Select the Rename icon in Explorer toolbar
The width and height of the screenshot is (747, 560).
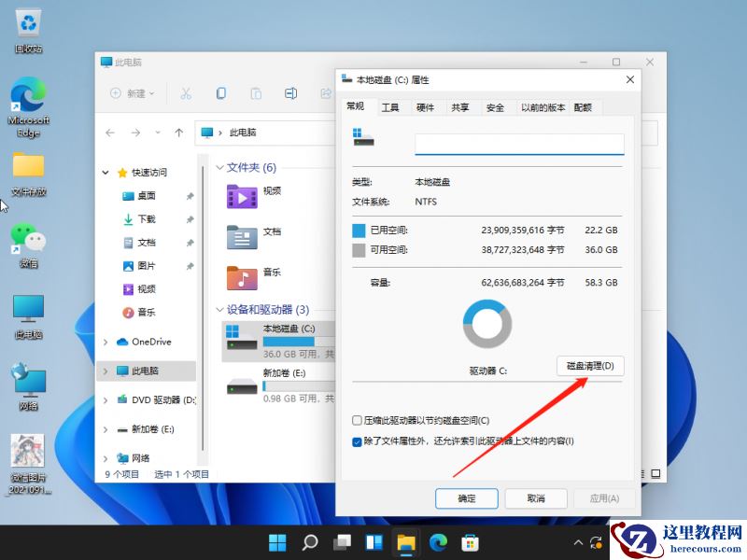point(292,93)
